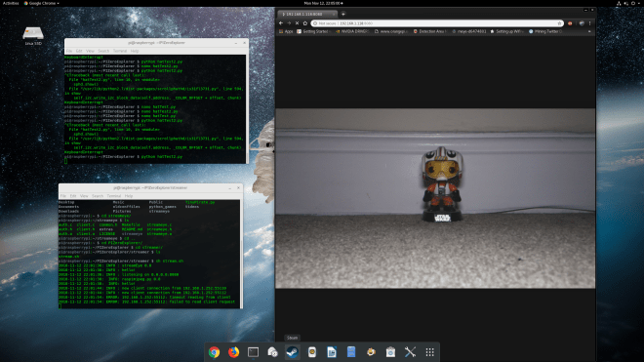Open Chrome's three-dot menu

point(589,23)
